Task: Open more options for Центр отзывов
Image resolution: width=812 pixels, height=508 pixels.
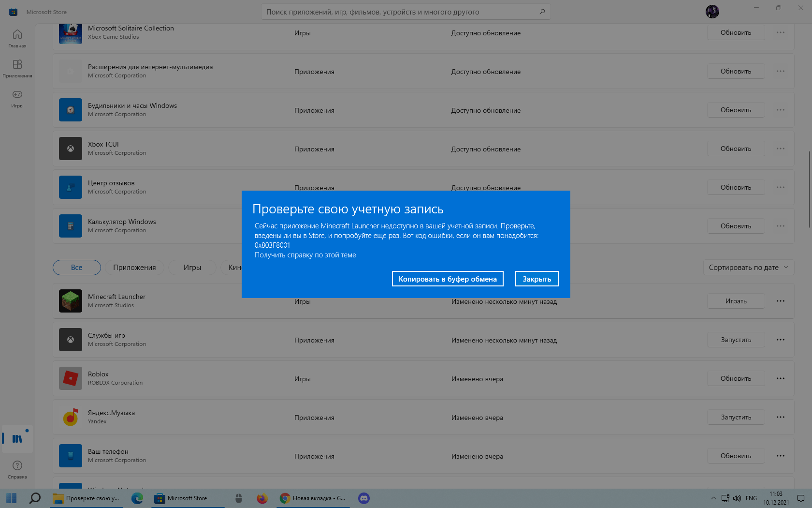Action: point(781,187)
